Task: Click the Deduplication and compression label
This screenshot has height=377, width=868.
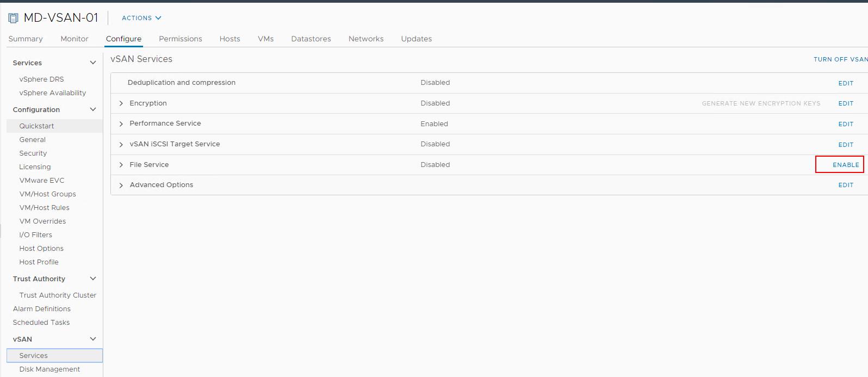Action: click(182, 83)
